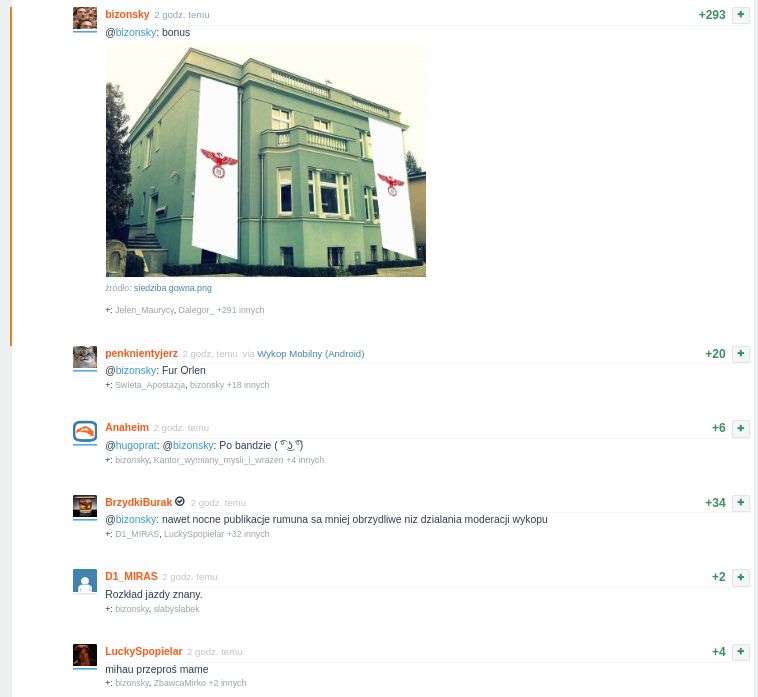Image resolution: width=758 pixels, height=697 pixels.
Task: Click D1_MIRAS default avatar icon
Action: pyautogui.click(x=85, y=581)
